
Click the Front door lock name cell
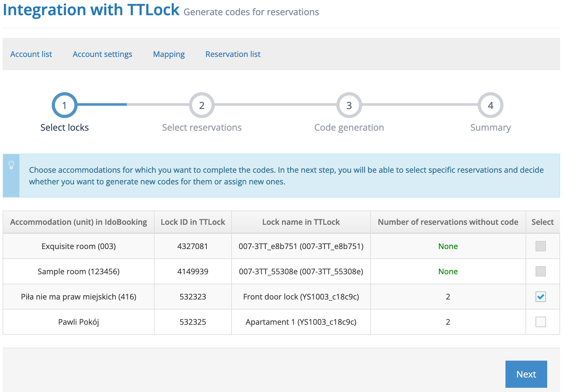[301, 297]
